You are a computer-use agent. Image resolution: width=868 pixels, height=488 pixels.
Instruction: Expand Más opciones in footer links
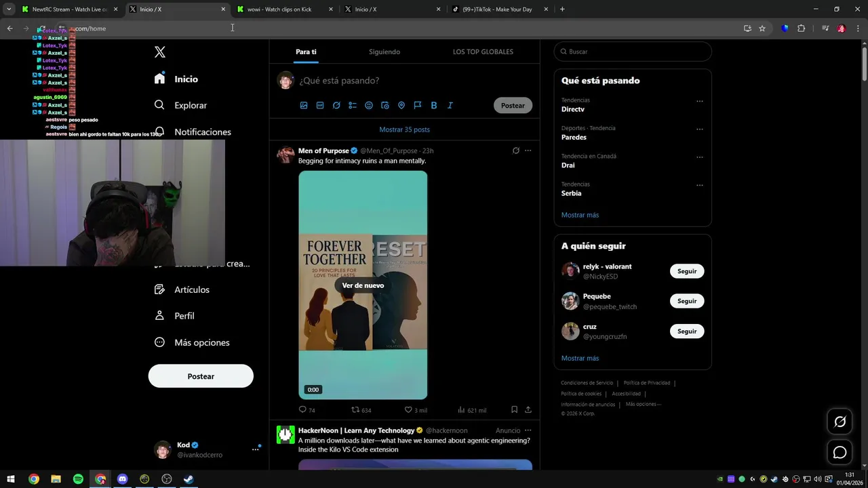tap(643, 404)
